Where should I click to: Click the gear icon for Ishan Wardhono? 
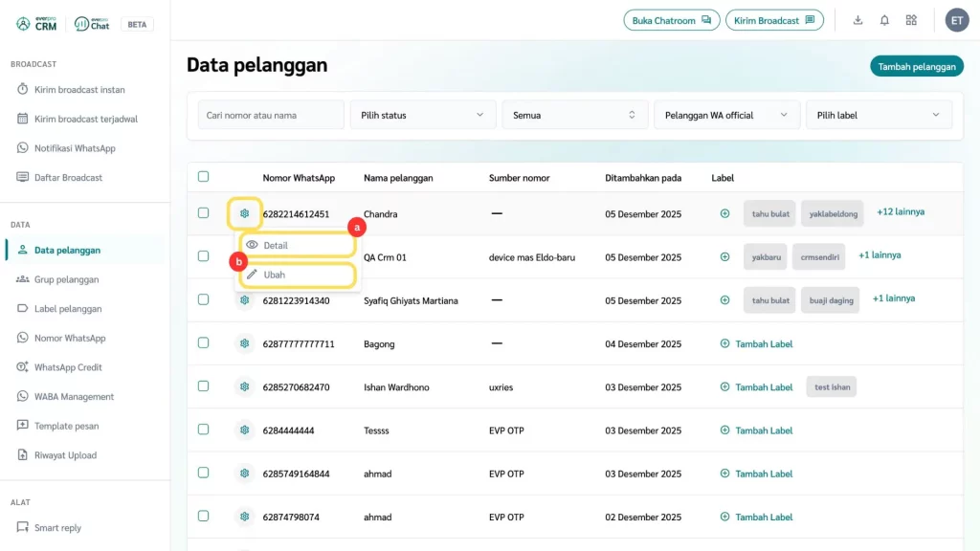click(x=245, y=386)
